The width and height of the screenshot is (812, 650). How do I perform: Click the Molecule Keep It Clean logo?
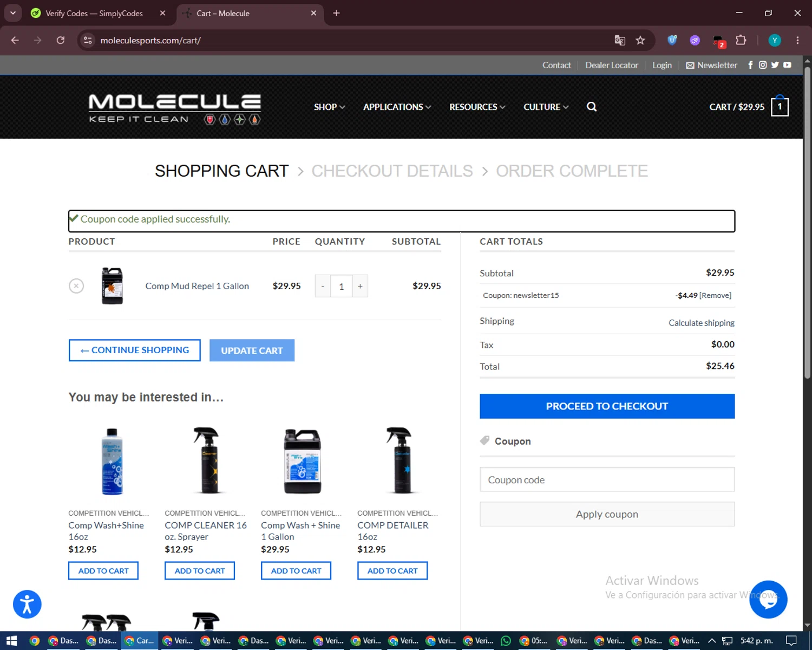[175, 109]
